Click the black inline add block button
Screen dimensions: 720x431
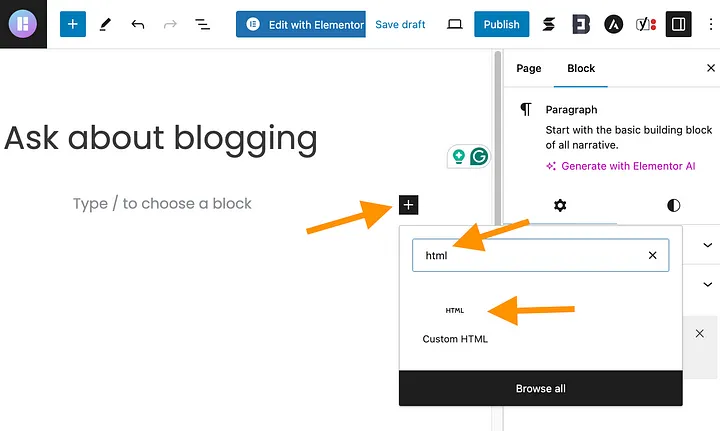[x=408, y=205]
